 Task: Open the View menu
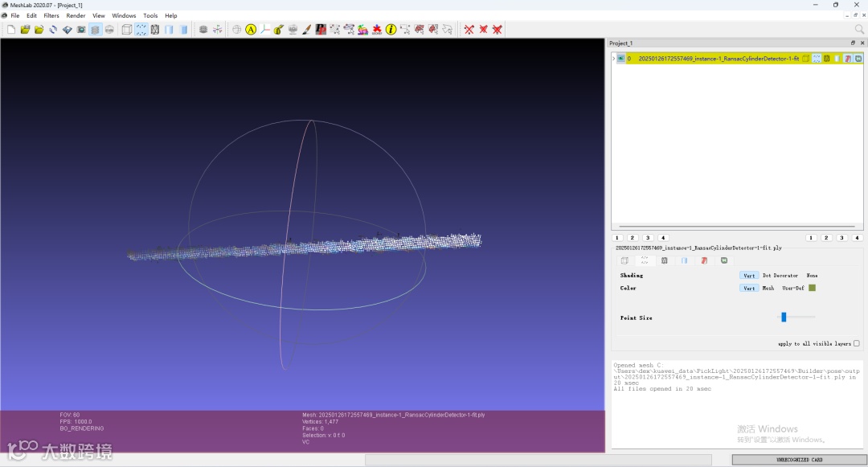click(x=99, y=15)
